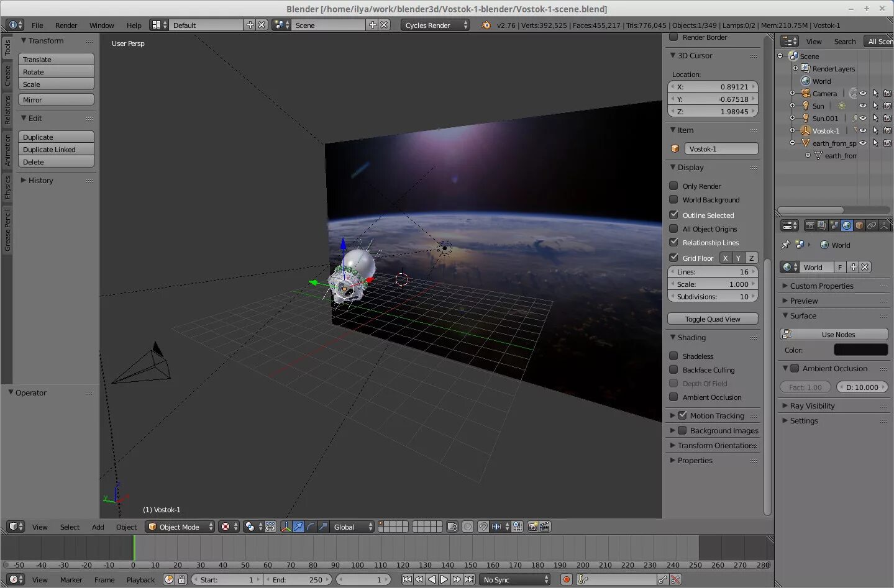The image size is (894, 588).
Task: Hide the Camera object with eye icon
Action: tap(862, 93)
